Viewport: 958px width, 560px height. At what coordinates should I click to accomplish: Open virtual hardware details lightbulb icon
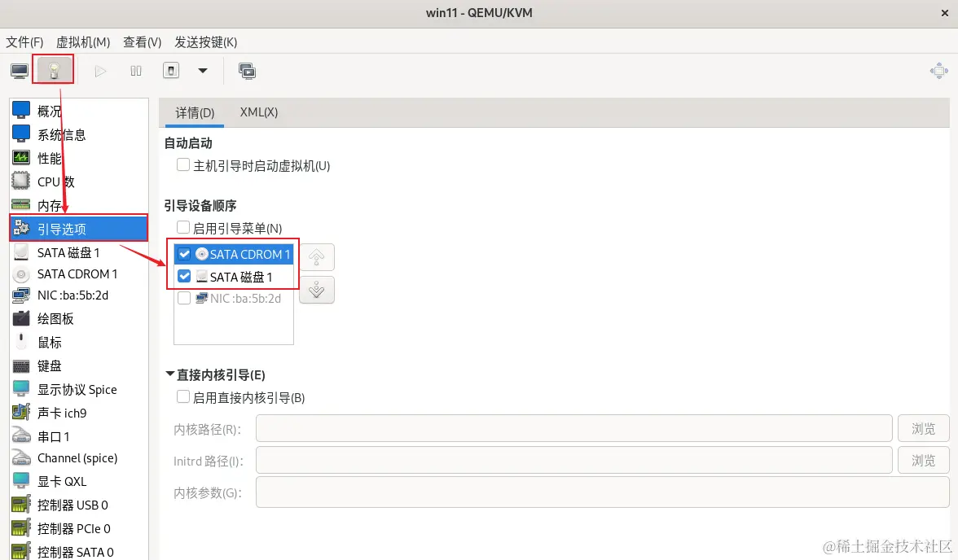point(55,71)
